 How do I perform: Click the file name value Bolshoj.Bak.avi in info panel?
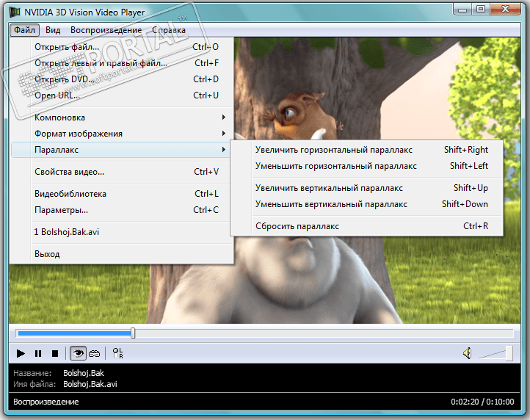coord(90,384)
